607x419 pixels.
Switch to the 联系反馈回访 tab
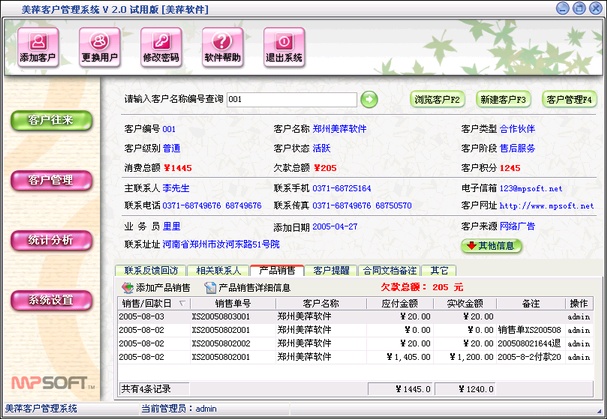point(151,270)
